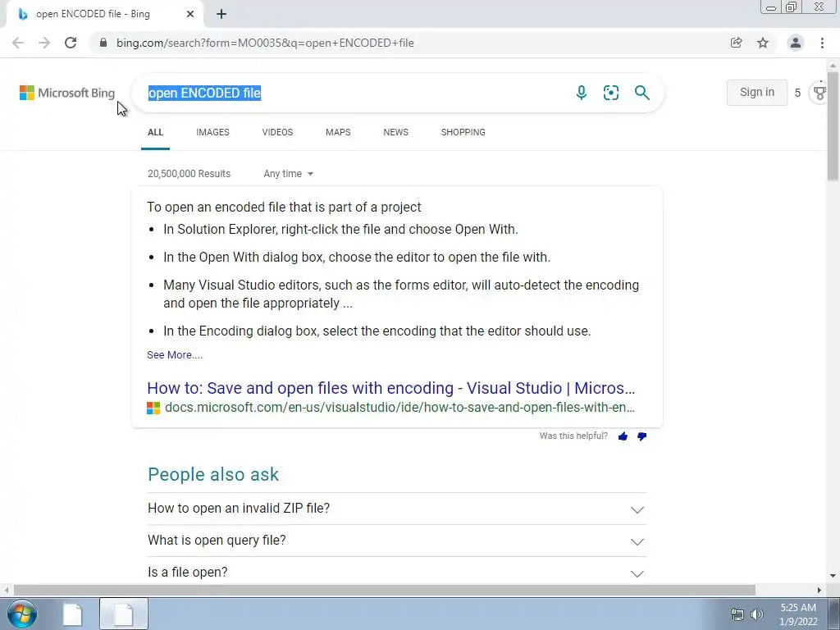Click thumbs down not helpful icon

[x=641, y=436]
